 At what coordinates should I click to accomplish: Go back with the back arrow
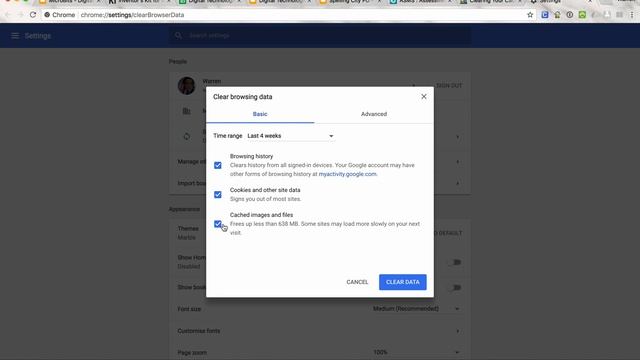click(7, 15)
